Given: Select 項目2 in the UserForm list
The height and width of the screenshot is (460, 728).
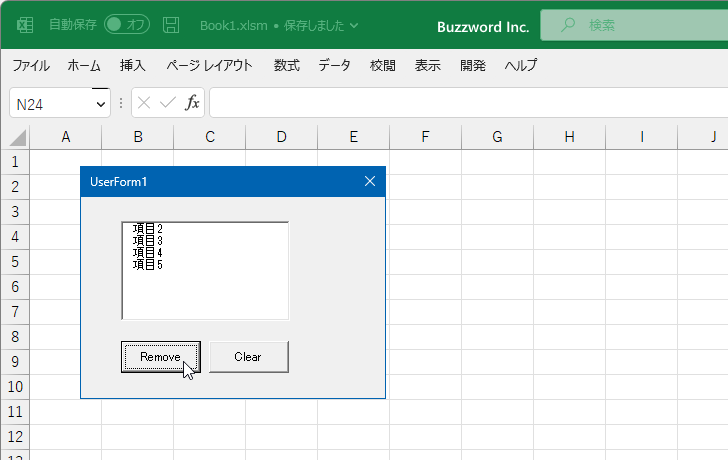Looking at the screenshot, I should click(205, 228).
